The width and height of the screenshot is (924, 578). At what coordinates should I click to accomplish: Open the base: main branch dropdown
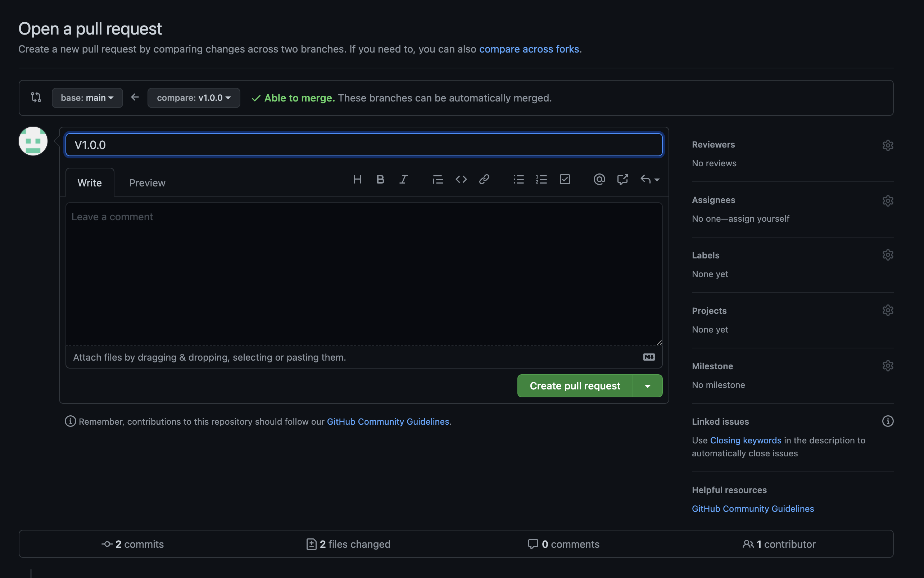pyautogui.click(x=87, y=98)
